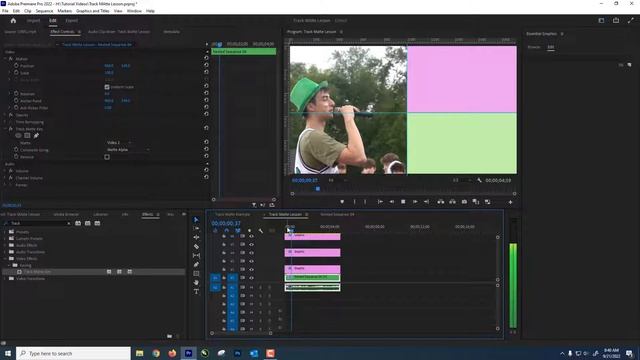Click the Extract button

coord(452,202)
